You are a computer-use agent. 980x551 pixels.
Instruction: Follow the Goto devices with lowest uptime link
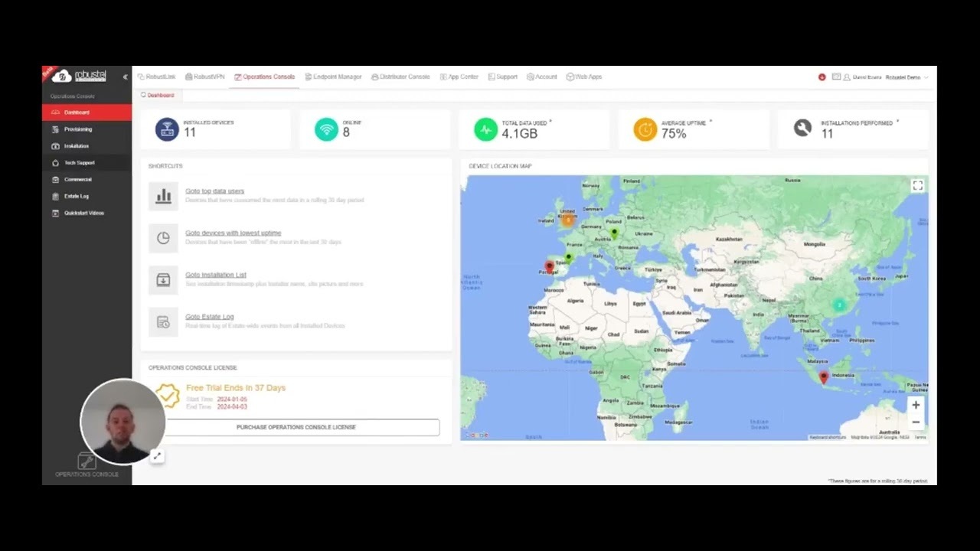(234, 233)
